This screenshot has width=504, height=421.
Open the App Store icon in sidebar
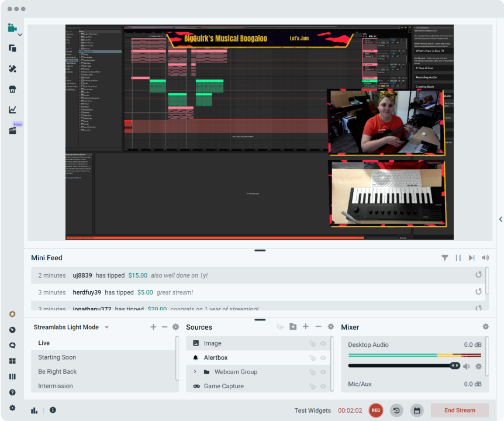pyautogui.click(x=12, y=89)
